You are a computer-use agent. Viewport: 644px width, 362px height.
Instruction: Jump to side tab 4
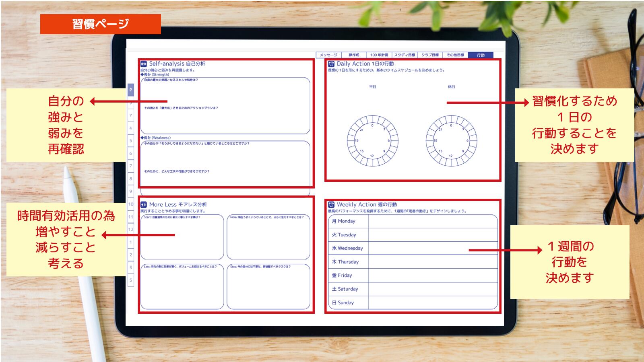(130, 128)
